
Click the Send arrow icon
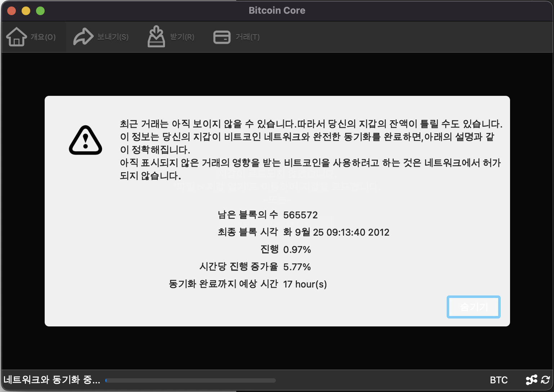(83, 36)
